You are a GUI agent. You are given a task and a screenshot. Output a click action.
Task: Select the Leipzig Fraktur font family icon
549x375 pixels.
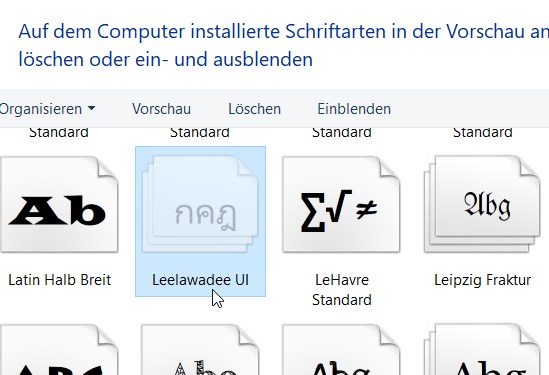point(482,204)
